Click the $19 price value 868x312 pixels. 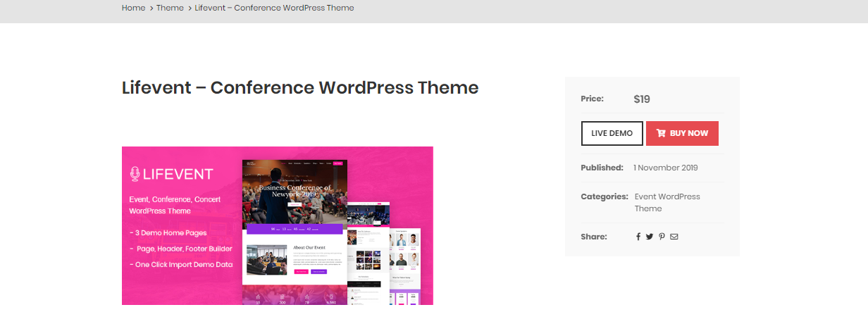[x=642, y=99]
